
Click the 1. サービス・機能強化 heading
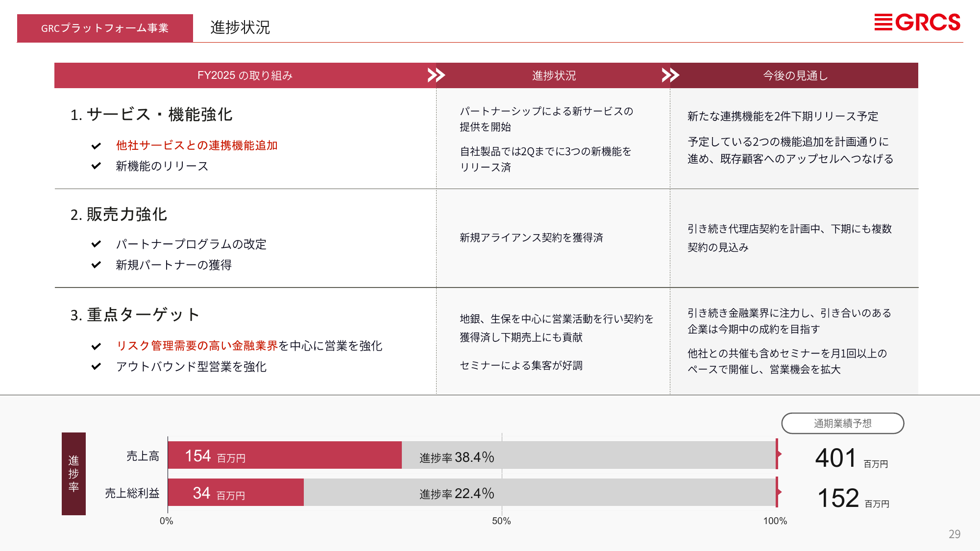tap(151, 115)
